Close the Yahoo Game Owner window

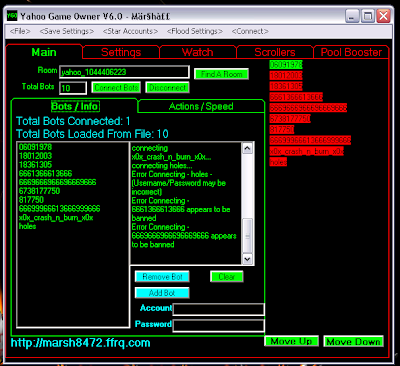pos(384,16)
